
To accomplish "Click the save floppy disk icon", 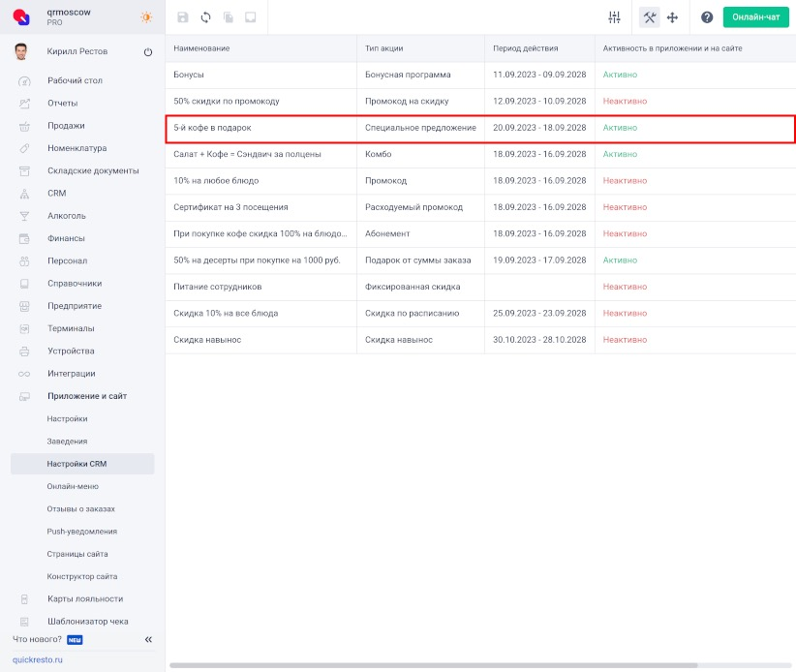I will (x=183, y=17).
